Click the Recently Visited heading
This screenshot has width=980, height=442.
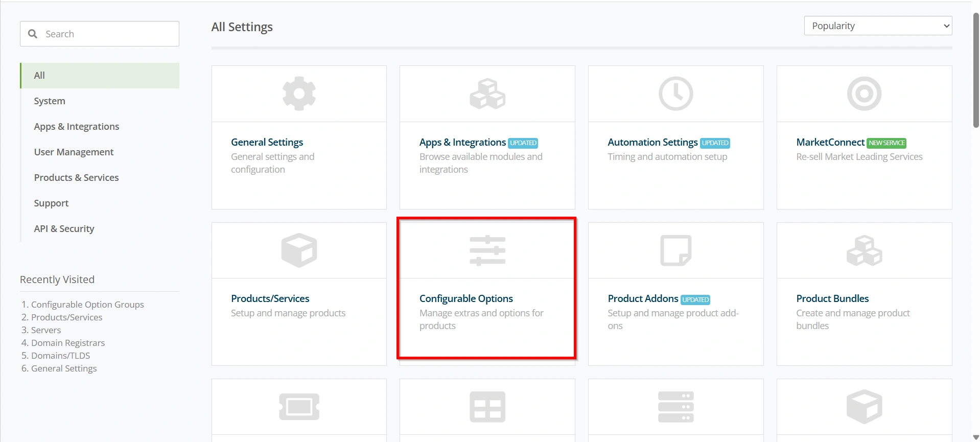tap(57, 280)
